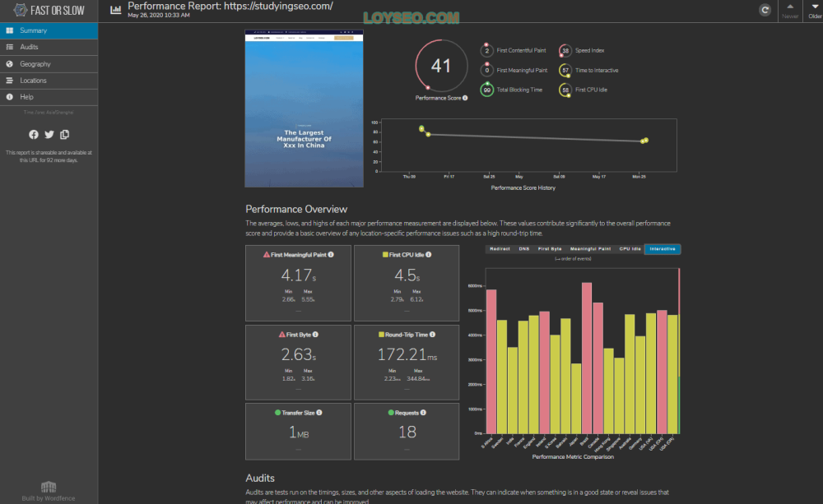Click Time to Interactive score gauge
The image size is (823, 504).
(x=565, y=70)
